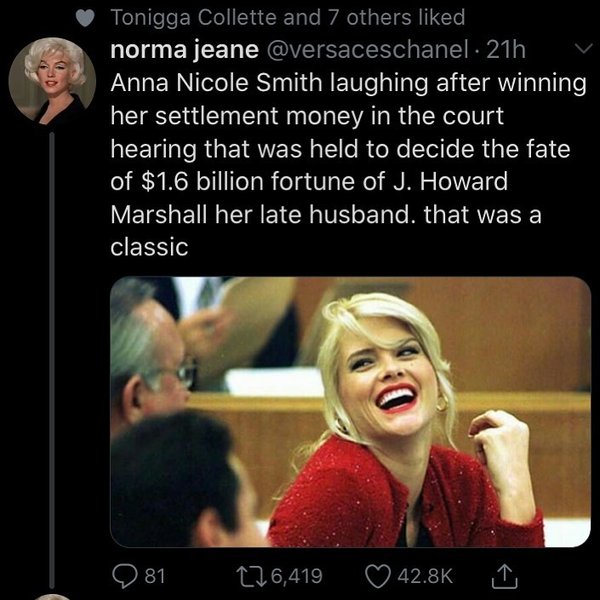Open the courtroom photo in the tweet
600x600 pixels.
pyautogui.click(x=349, y=410)
